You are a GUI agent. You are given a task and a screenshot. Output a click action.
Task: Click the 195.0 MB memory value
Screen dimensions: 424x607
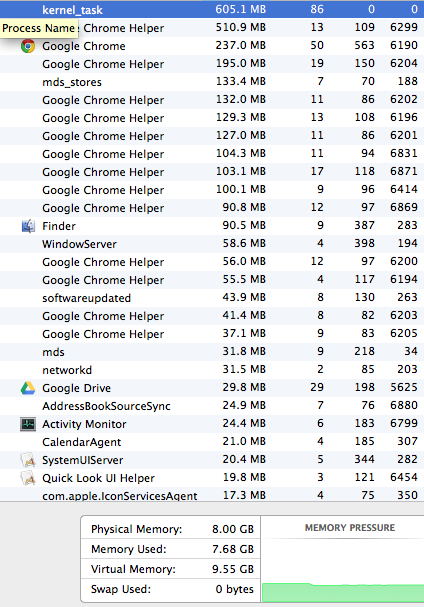pos(241,63)
